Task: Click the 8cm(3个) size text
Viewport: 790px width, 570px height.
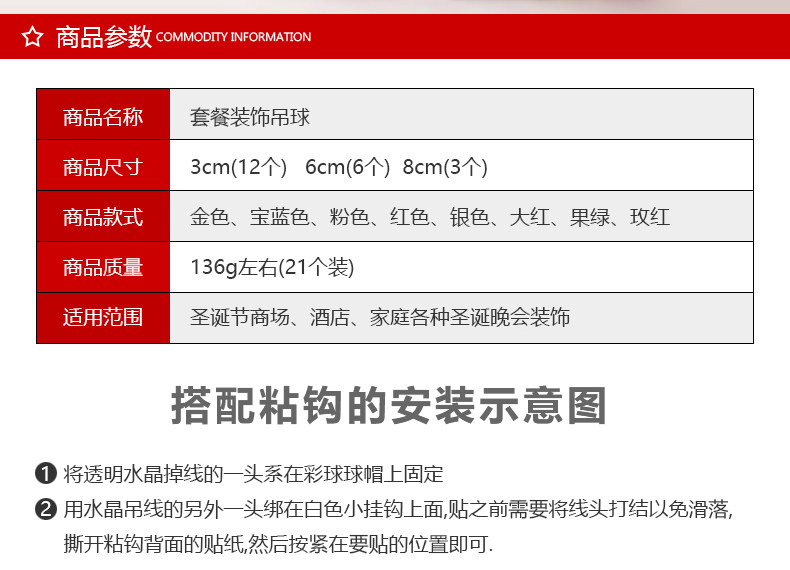Action: (x=445, y=167)
